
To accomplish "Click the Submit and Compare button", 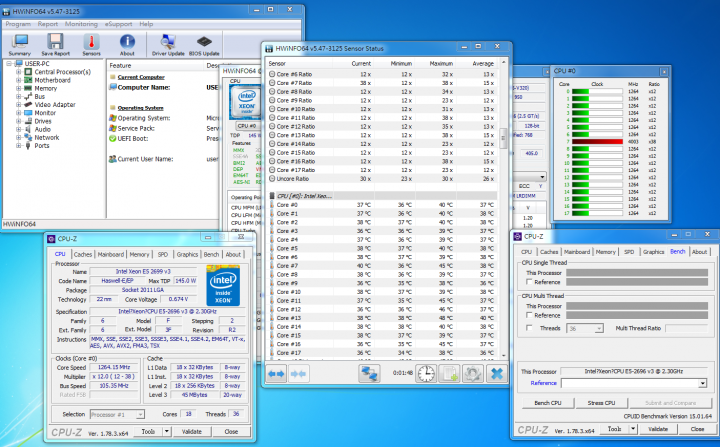I will (670, 403).
